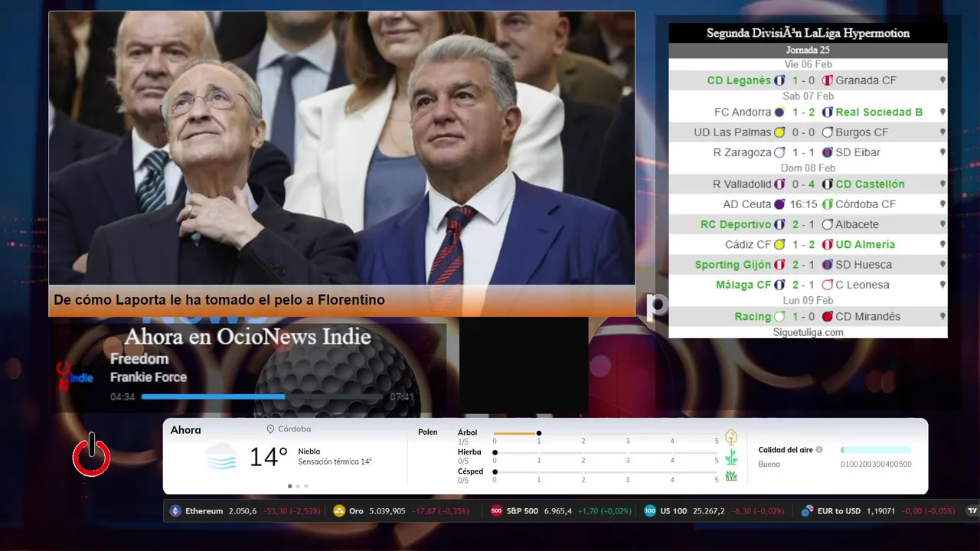The width and height of the screenshot is (980, 551).
Task: Click the Córdoba location label in weather
Action: click(295, 429)
